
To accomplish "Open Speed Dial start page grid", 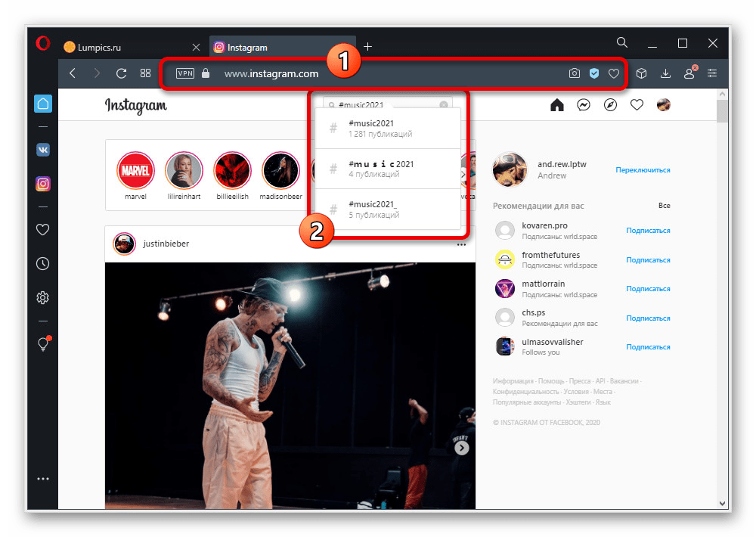I will click(x=146, y=73).
